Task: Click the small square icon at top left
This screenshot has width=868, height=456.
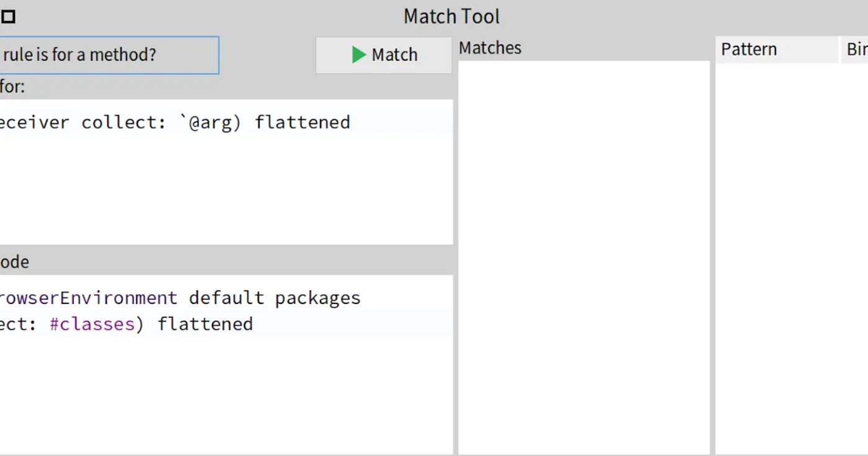Action: (9, 16)
